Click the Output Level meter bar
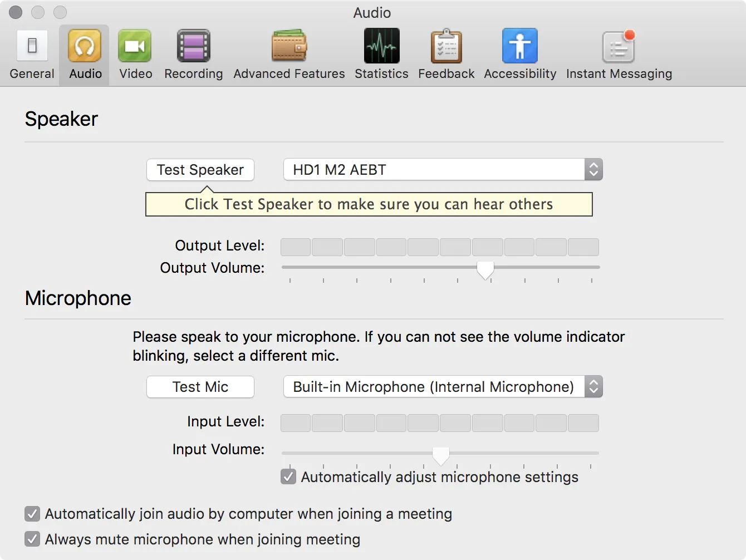The image size is (746, 560). pos(439,247)
